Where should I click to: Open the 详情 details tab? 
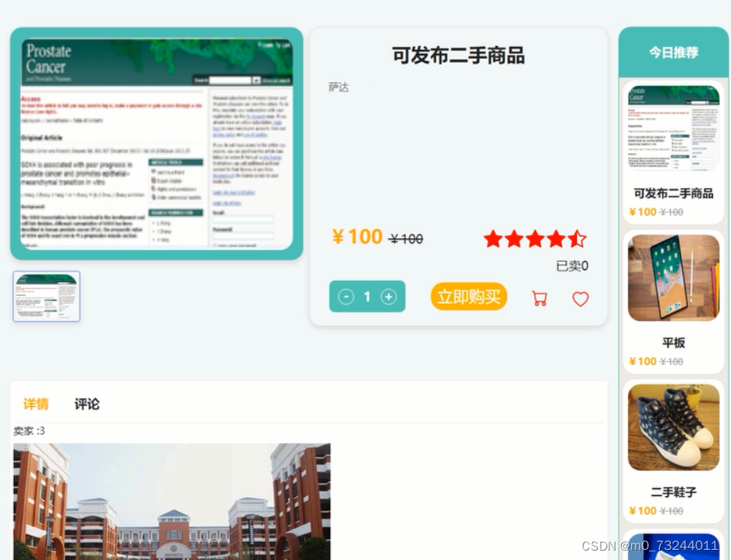[36, 404]
